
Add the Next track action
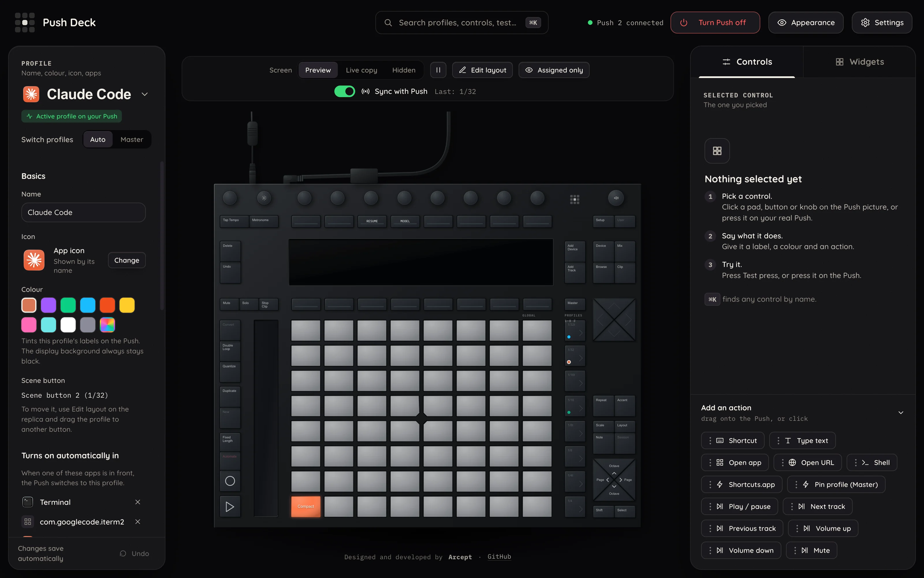pyautogui.click(x=817, y=506)
